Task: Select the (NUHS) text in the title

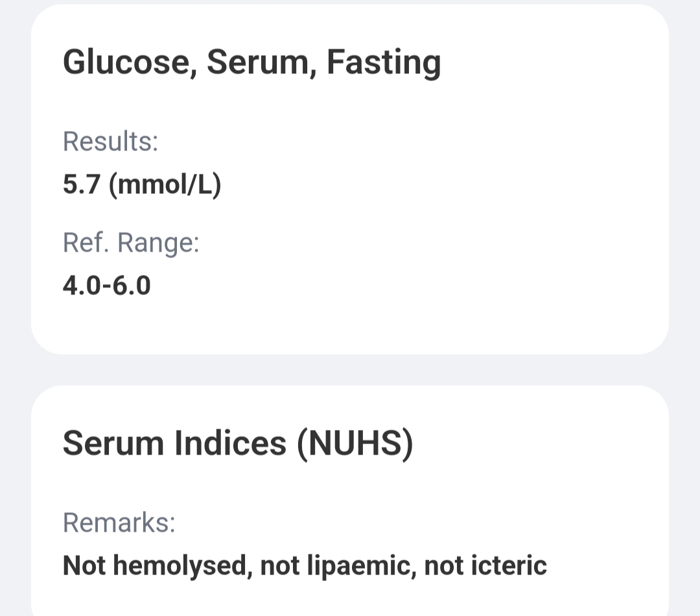Action: click(355, 444)
